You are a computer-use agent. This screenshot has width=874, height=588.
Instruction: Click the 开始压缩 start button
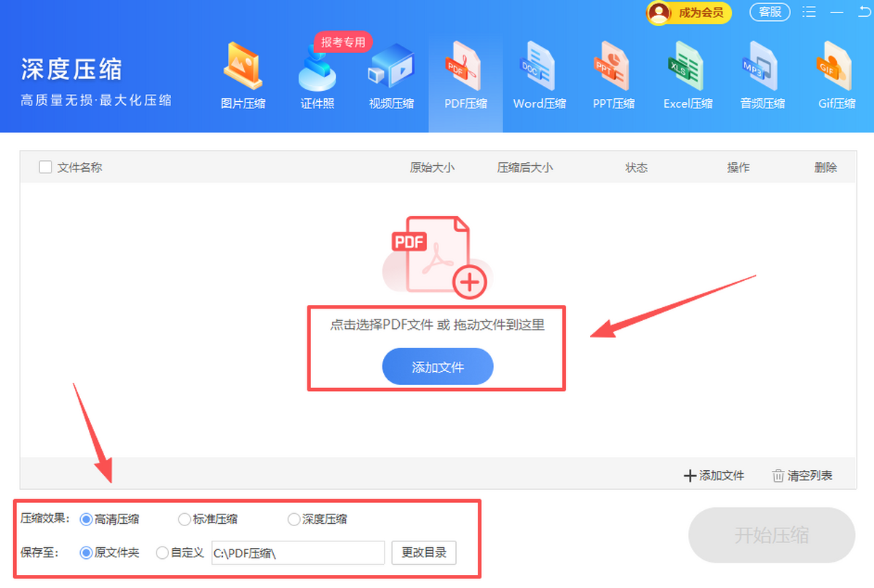[x=771, y=535]
